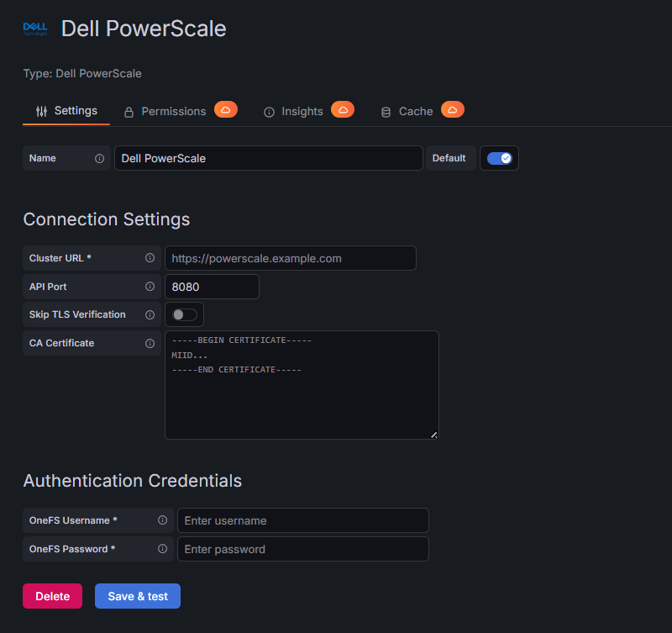Open the Settings tab
The image size is (672, 633).
(x=66, y=111)
